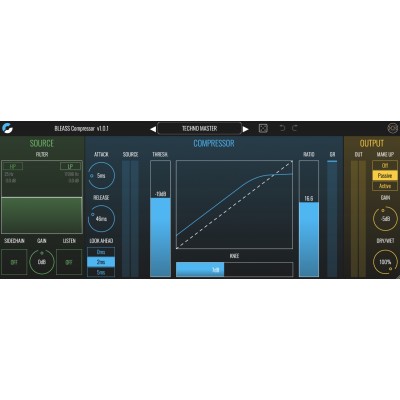Click the randomize dice icon
The height and width of the screenshot is (400, 400).
tap(263, 128)
